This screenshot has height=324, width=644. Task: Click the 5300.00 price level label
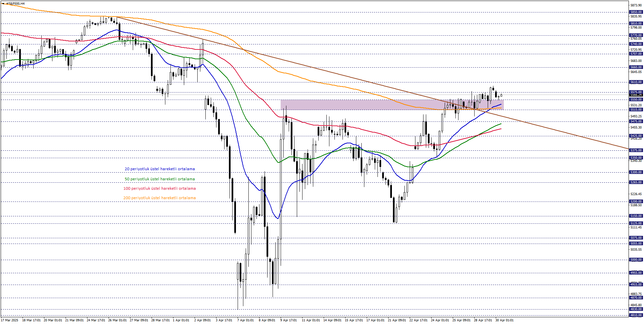pos(636,172)
